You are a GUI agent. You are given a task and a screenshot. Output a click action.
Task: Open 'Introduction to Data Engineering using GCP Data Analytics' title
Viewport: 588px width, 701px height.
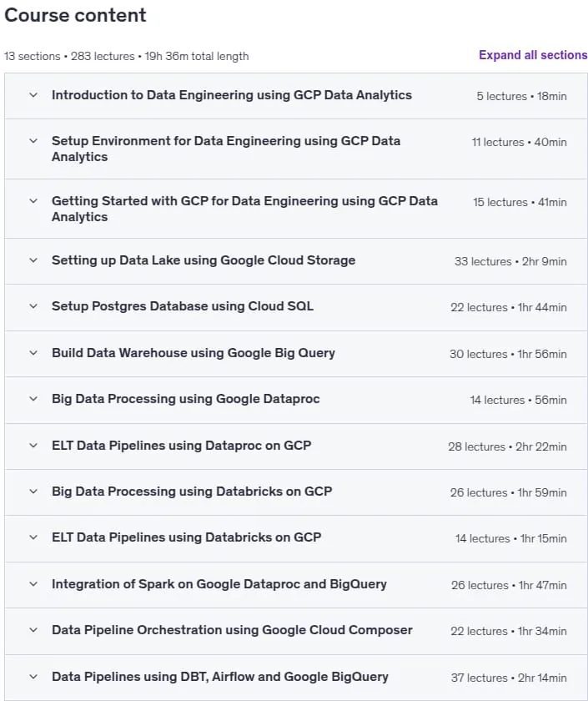point(232,95)
